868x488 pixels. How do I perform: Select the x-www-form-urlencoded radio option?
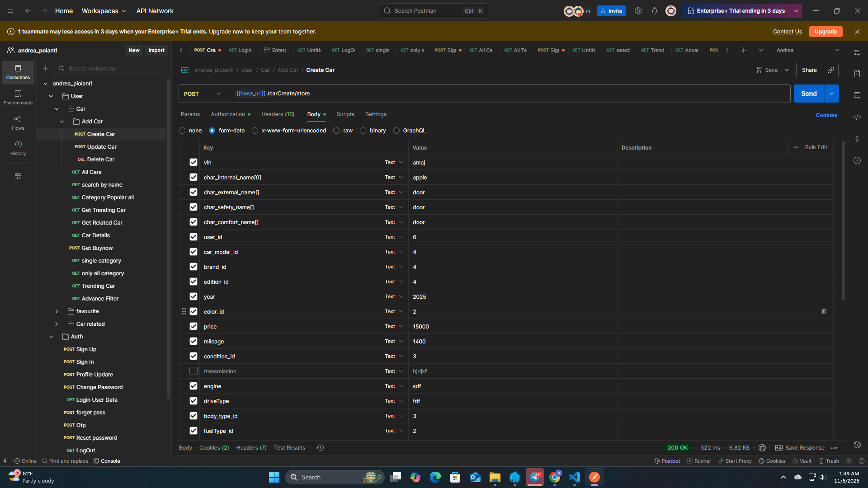(x=255, y=131)
